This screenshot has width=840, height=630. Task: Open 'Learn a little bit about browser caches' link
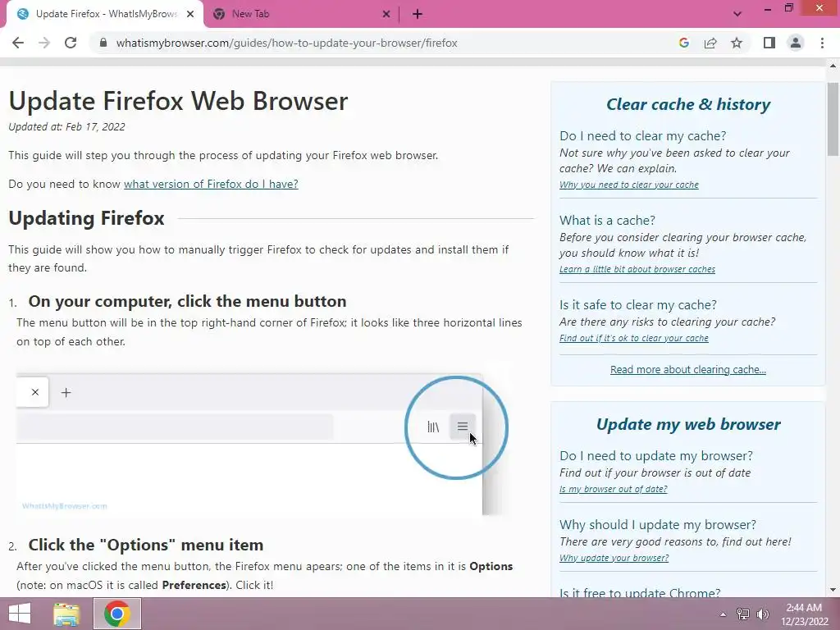click(x=637, y=269)
